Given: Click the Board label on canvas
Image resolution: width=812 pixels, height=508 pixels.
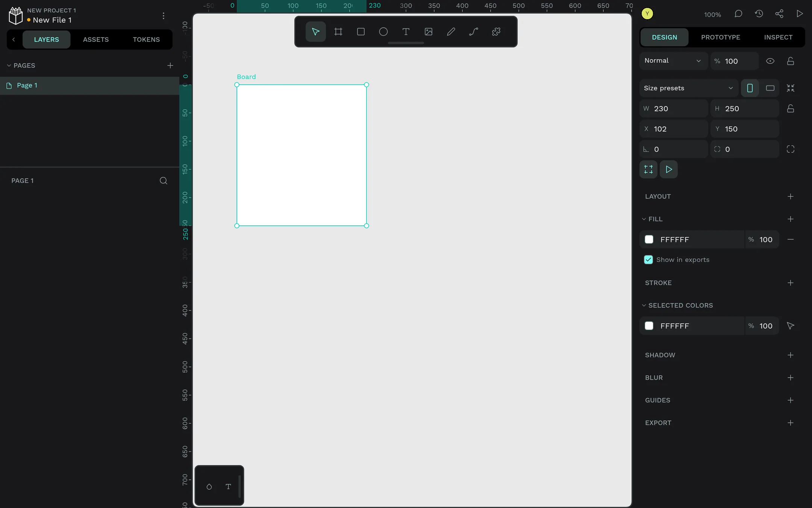Looking at the screenshot, I should [x=246, y=77].
